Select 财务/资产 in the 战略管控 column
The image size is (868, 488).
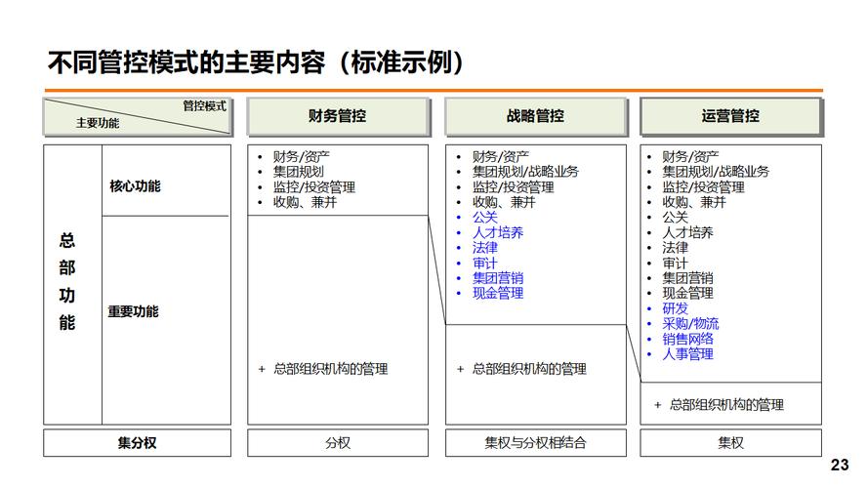(501, 156)
